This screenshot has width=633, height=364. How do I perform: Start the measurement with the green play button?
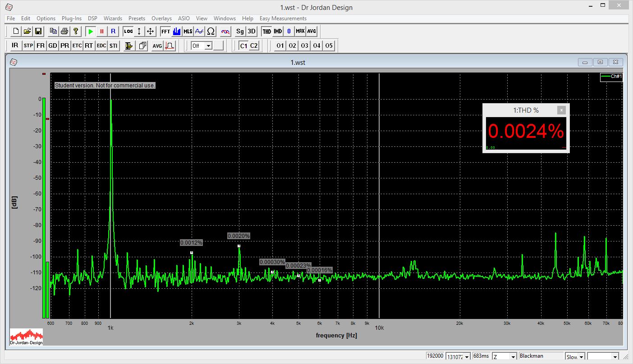point(91,31)
